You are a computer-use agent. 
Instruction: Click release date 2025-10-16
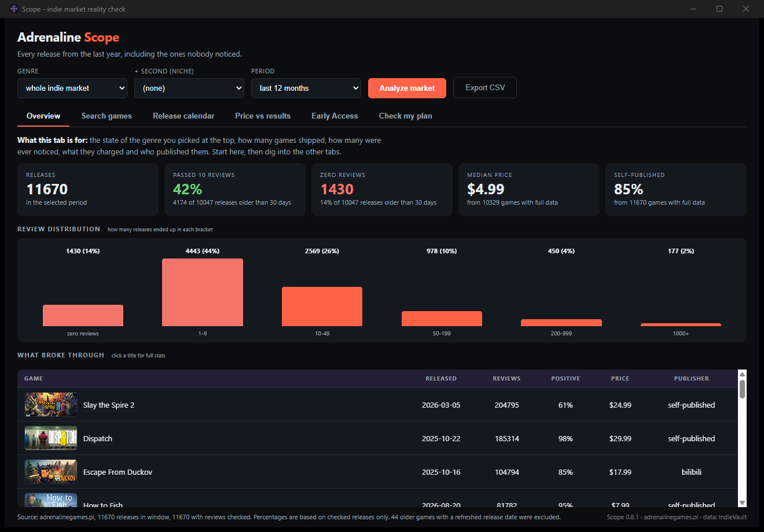441,472
